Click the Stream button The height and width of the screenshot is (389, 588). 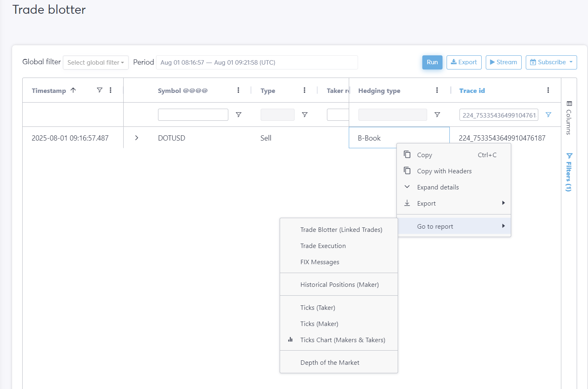504,62
